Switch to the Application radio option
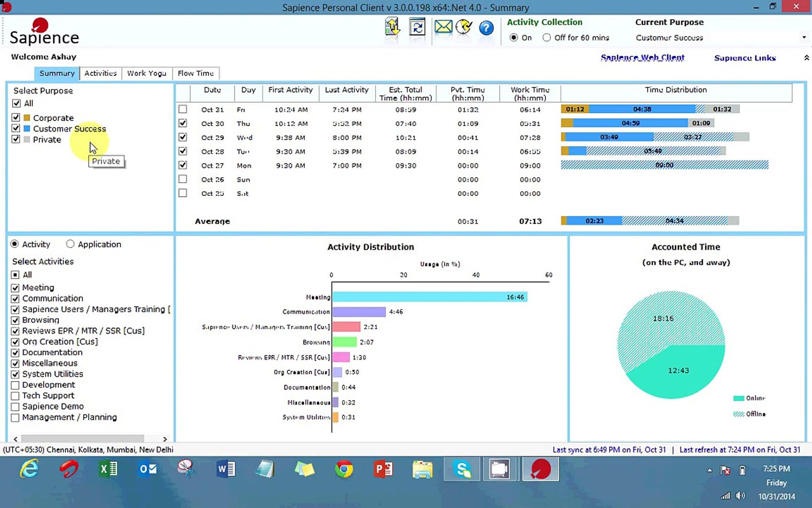Image resolution: width=812 pixels, height=508 pixels. 70,244
